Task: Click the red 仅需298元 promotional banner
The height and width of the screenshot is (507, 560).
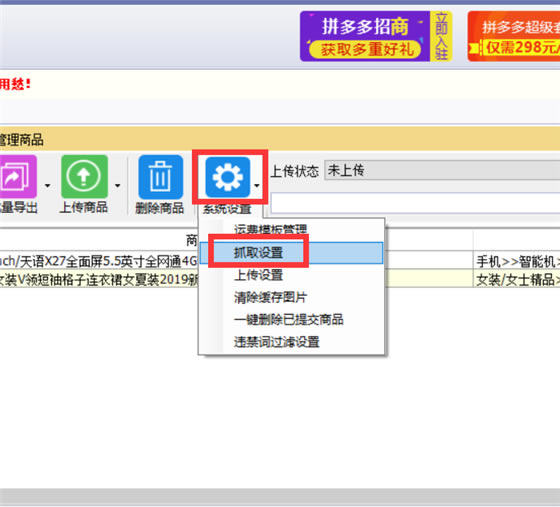Action: pos(514,36)
